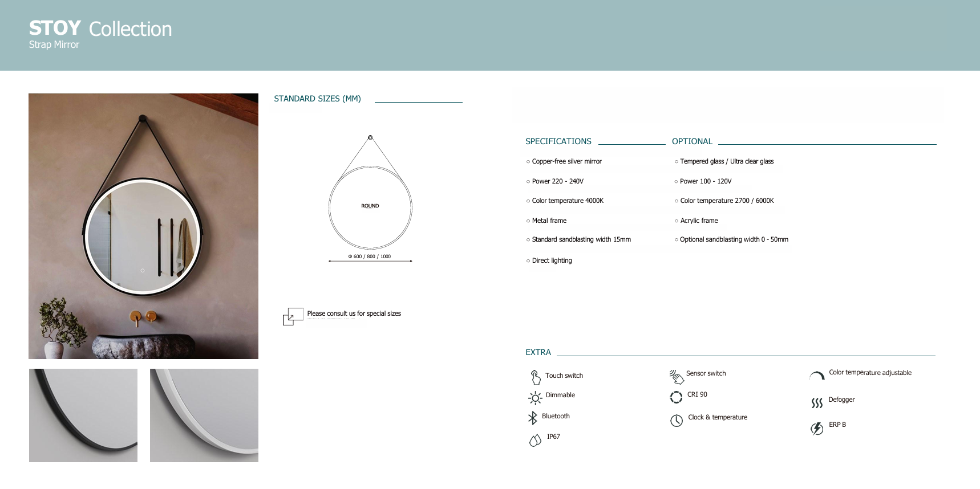Open the white frame detail thumbnail

click(204, 415)
